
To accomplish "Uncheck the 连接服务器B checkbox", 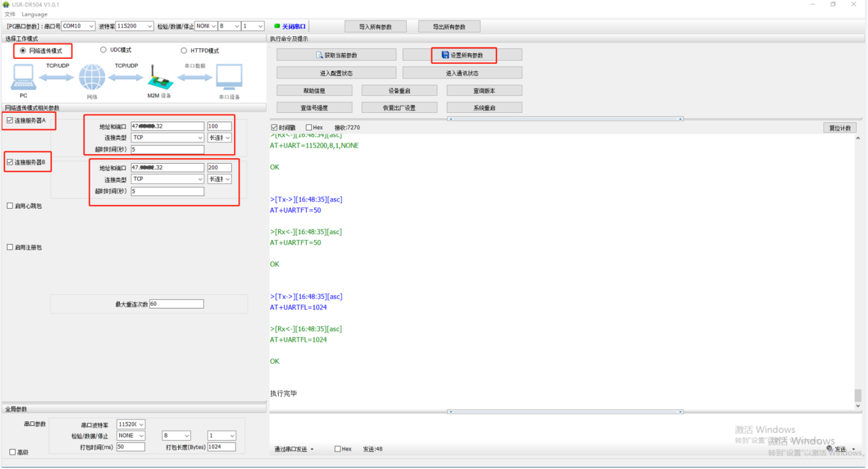I will (x=9, y=162).
